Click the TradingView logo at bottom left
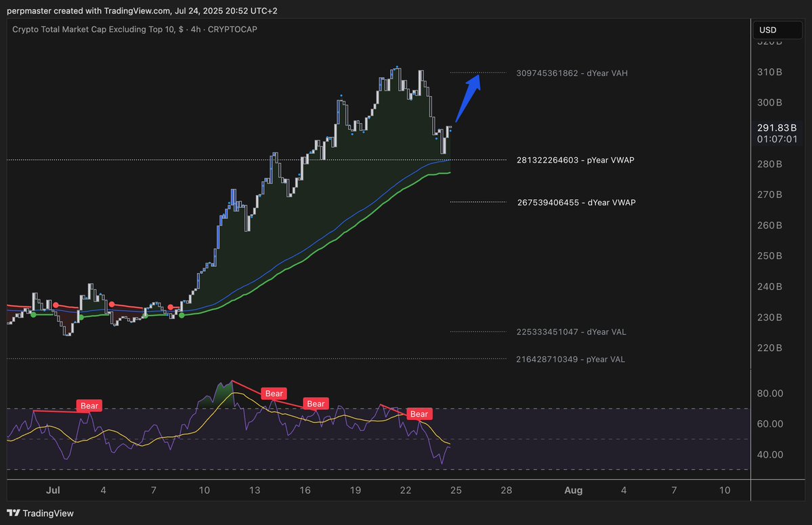The height and width of the screenshot is (525, 812). (41, 513)
